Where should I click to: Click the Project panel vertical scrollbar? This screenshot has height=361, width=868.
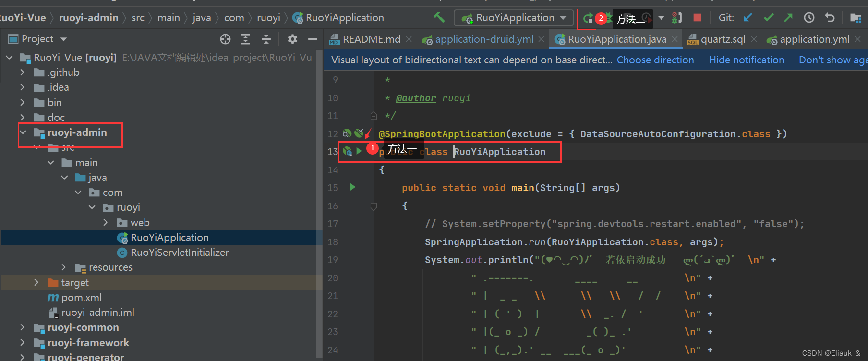point(320,204)
